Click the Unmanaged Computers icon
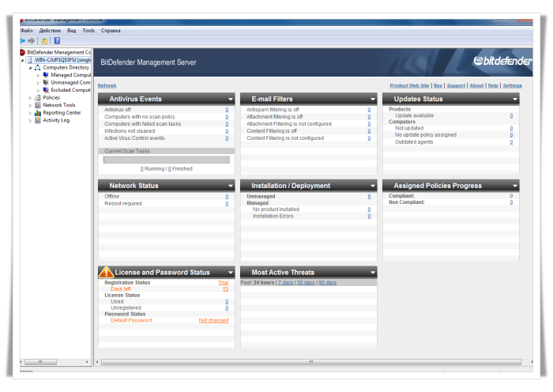The height and width of the screenshot is (392, 553). [46, 82]
